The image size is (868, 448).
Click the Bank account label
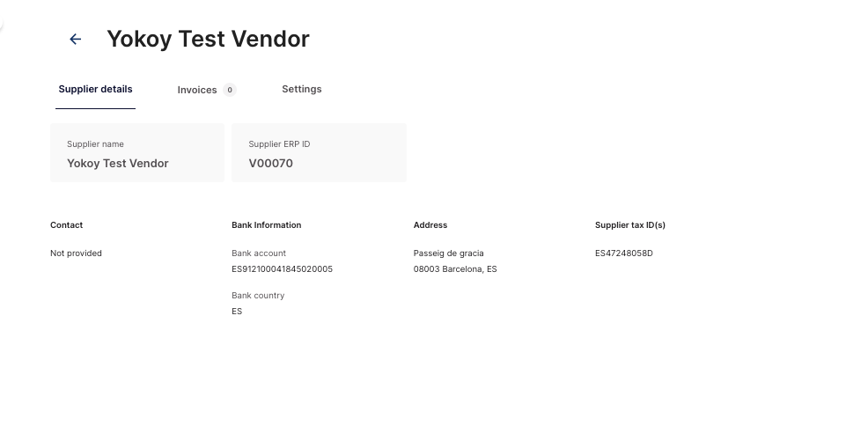(x=259, y=253)
